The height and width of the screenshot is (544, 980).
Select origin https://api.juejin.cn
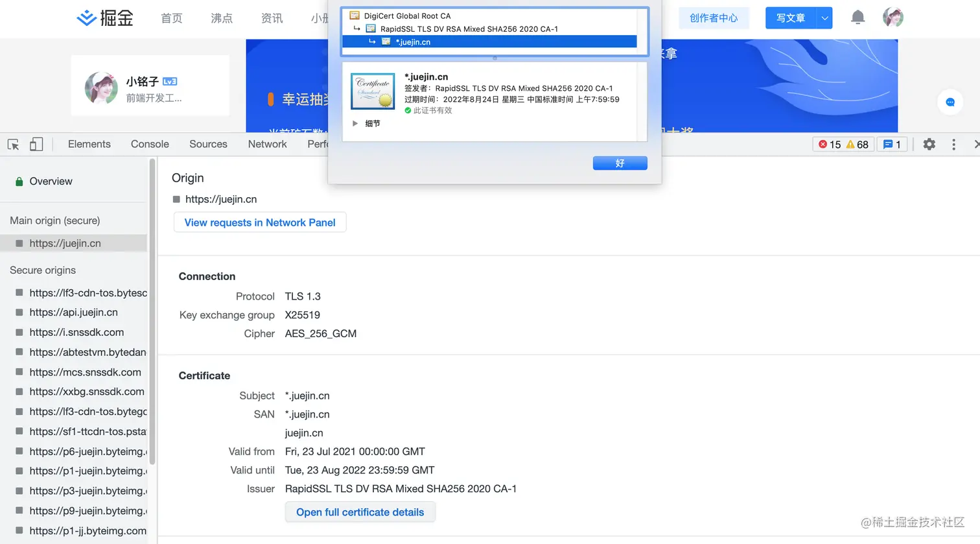[74, 313]
